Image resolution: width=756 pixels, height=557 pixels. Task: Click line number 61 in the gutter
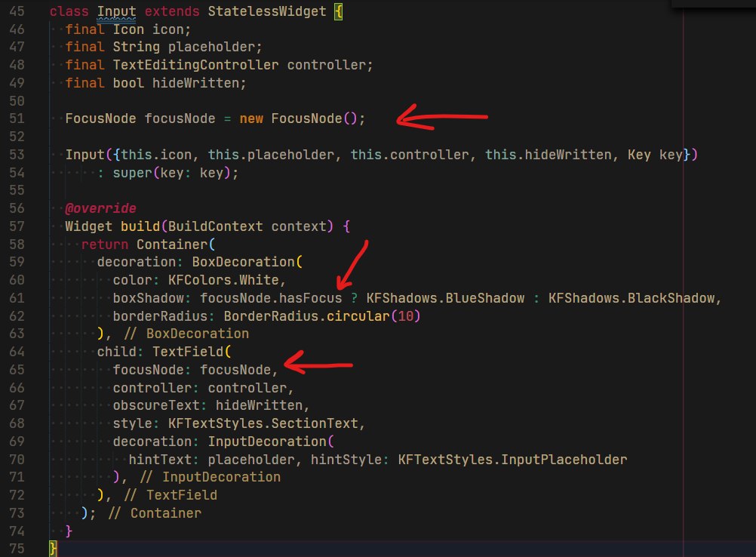coord(17,298)
